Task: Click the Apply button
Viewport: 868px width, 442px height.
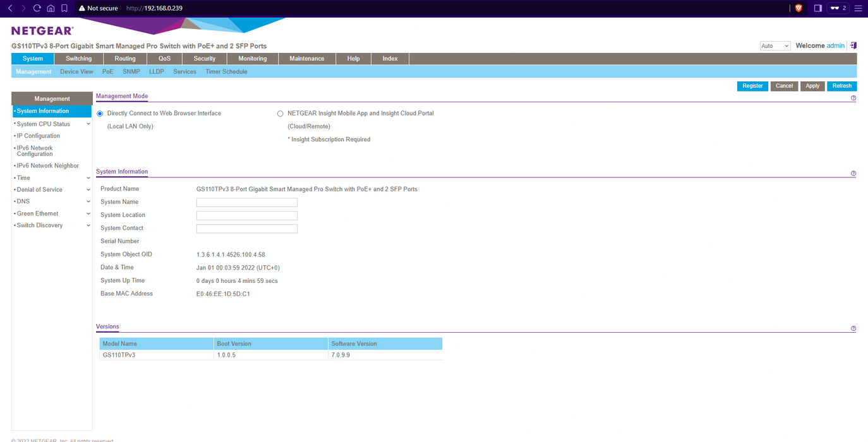Action: [x=812, y=86]
